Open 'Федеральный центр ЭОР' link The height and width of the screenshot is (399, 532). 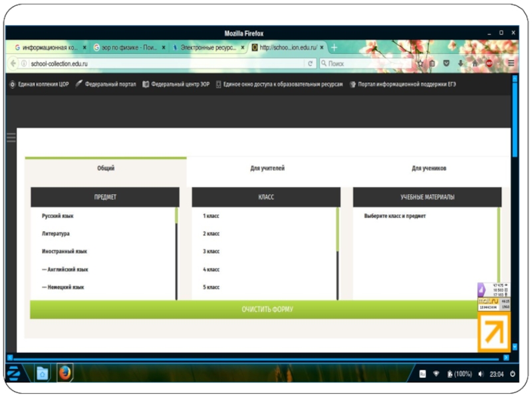[176, 84]
